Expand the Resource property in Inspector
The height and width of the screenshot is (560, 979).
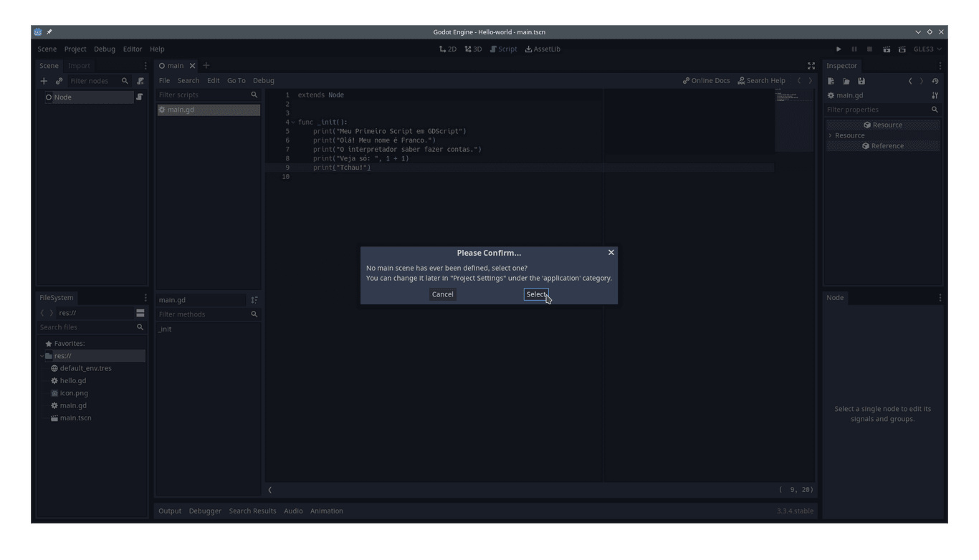(829, 135)
